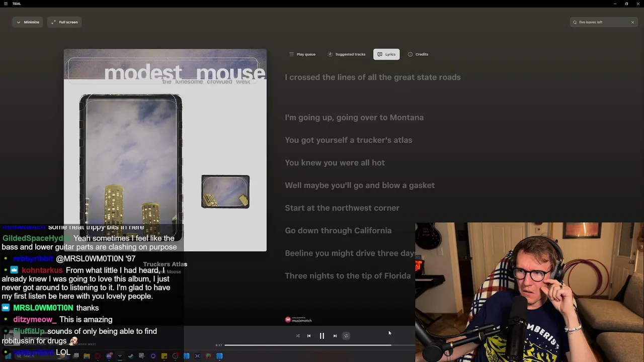
Task: Open the Play queue tab
Action: pyautogui.click(x=302, y=54)
